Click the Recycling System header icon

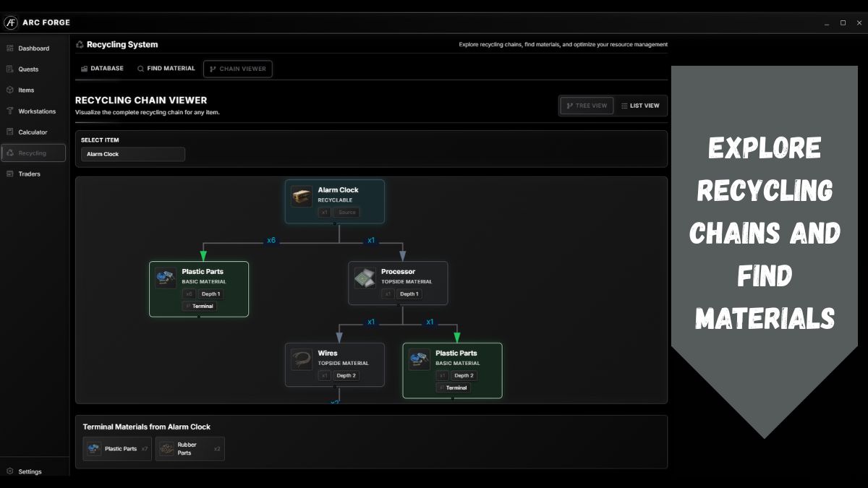(x=80, y=45)
